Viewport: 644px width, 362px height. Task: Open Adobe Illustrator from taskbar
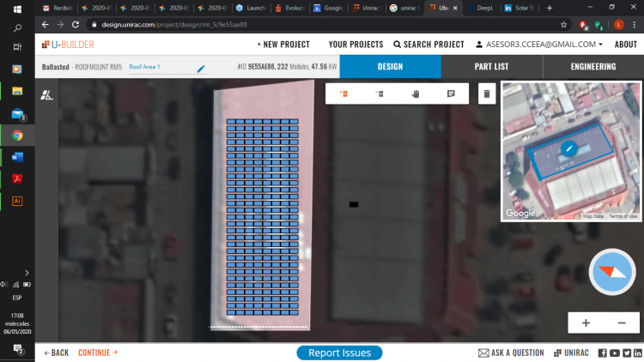pyautogui.click(x=17, y=201)
